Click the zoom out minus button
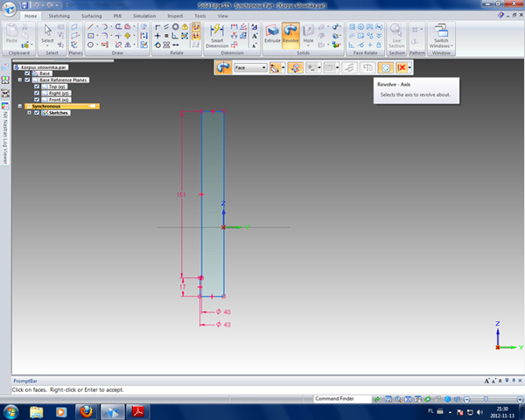This screenshot has width=525, height=420. click(467, 399)
